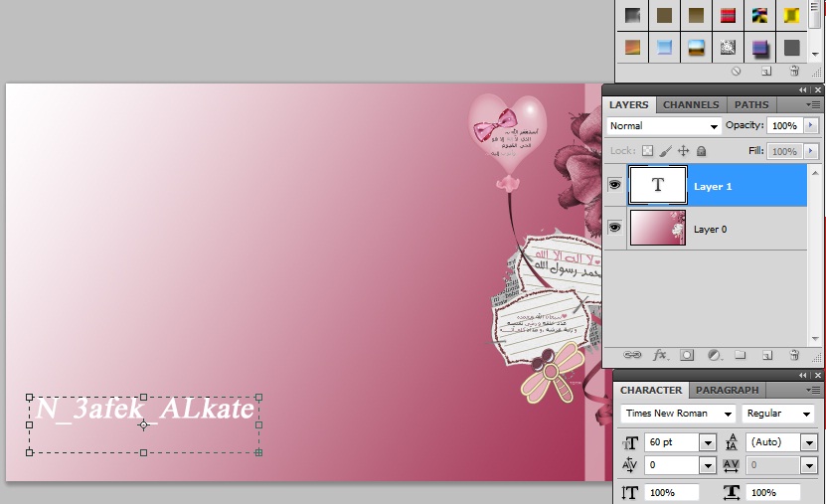826x504 pixels.
Task: Open the Times New Roman font dropdown
Action: (x=679, y=414)
